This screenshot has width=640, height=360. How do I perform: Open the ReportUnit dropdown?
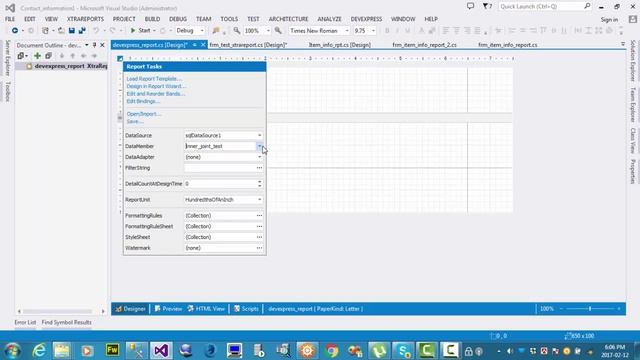click(x=260, y=200)
